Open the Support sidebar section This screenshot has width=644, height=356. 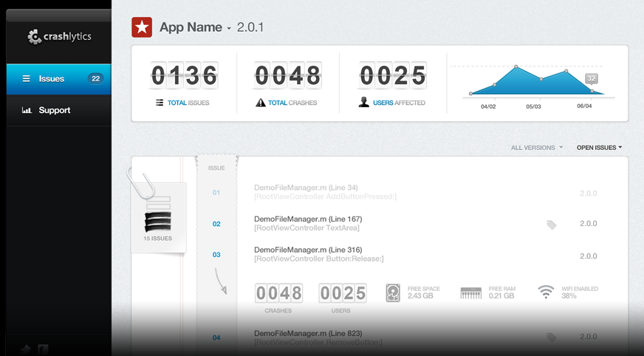pos(59,110)
